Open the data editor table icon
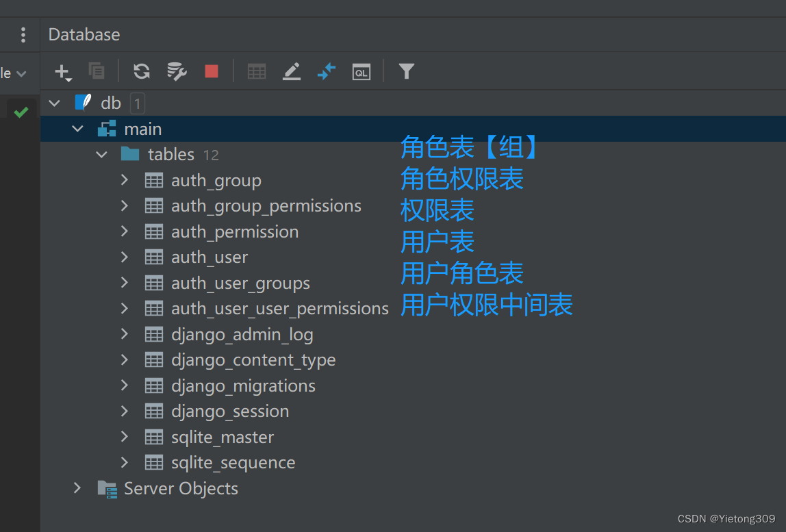The width and height of the screenshot is (786, 532). click(x=256, y=71)
